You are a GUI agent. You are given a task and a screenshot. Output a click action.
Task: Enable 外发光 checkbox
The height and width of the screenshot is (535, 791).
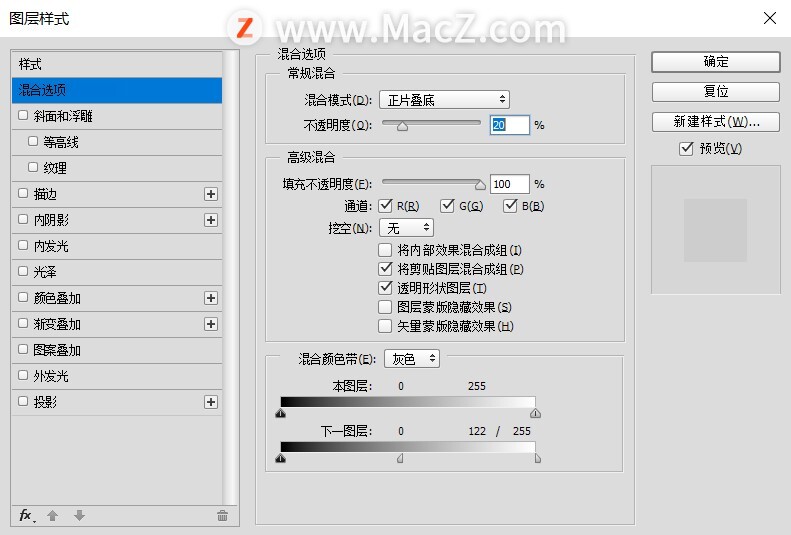point(23,375)
